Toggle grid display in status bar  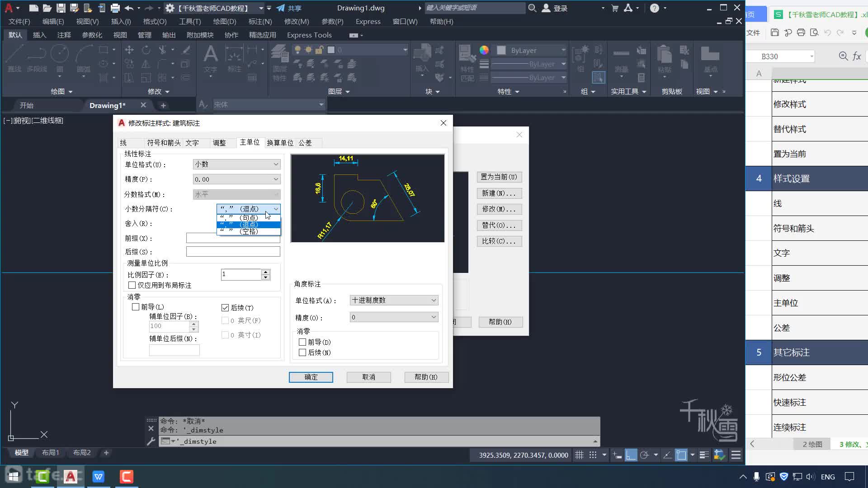click(579, 455)
